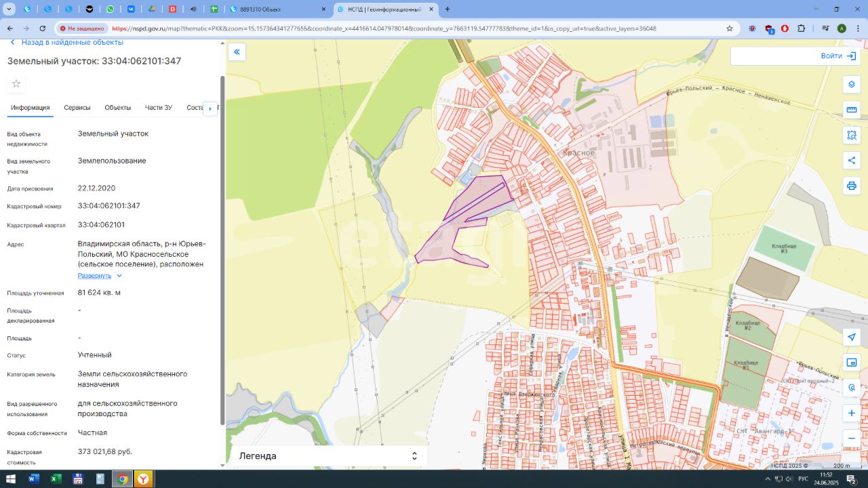Add parcel to favorites with star
This screenshot has height=488, width=868.
point(16,83)
